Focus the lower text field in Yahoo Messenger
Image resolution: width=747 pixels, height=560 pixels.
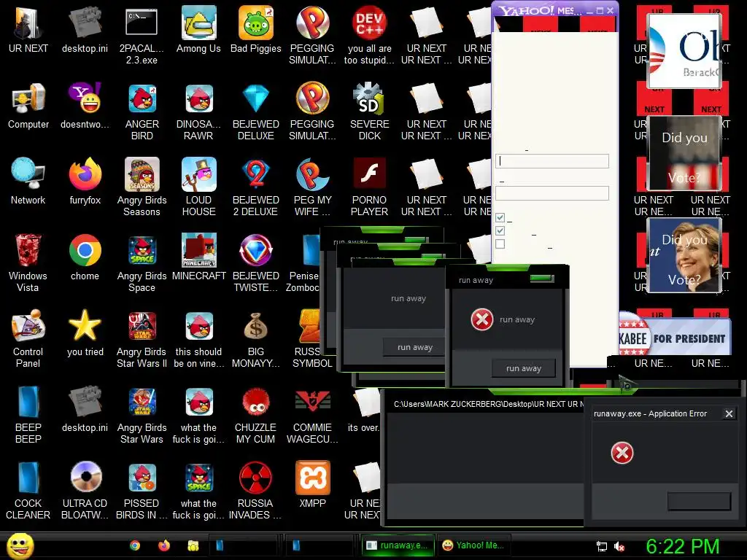point(552,192)
